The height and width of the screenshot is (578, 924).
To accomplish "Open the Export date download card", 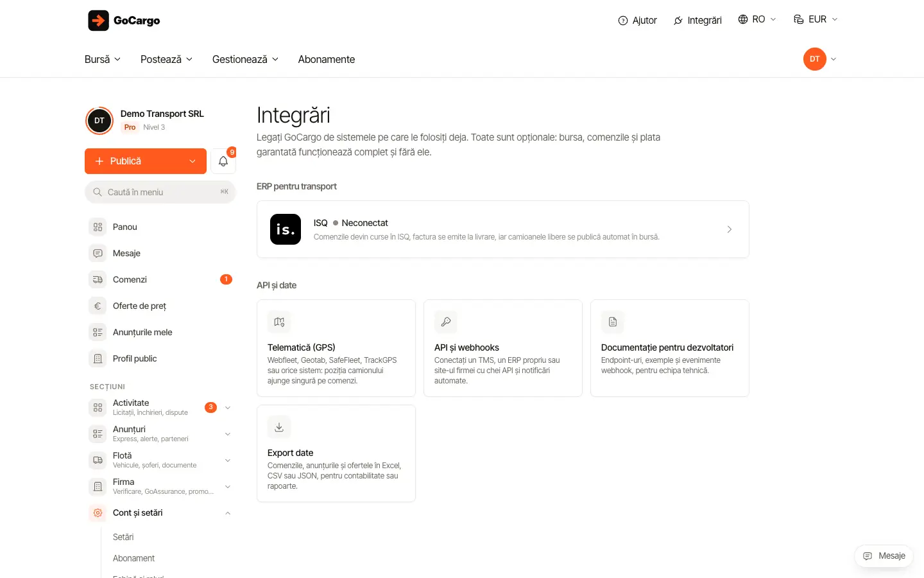I will pos(336,453).
